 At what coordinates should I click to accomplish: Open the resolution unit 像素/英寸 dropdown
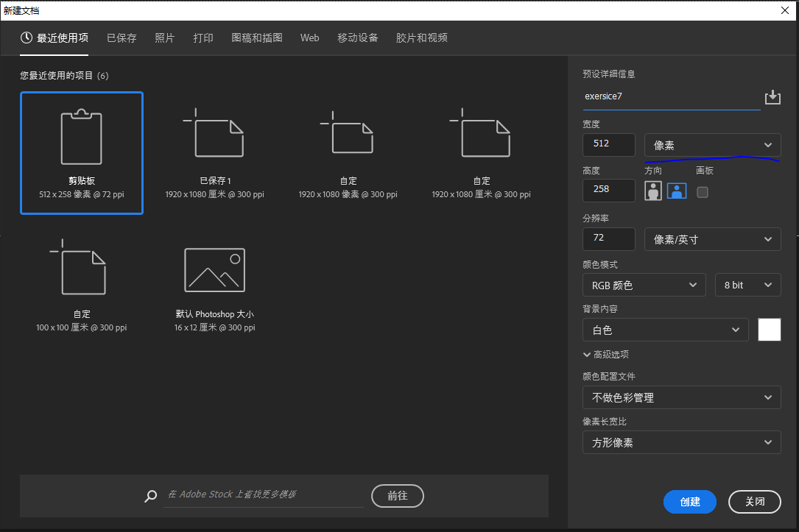[712, 239]
